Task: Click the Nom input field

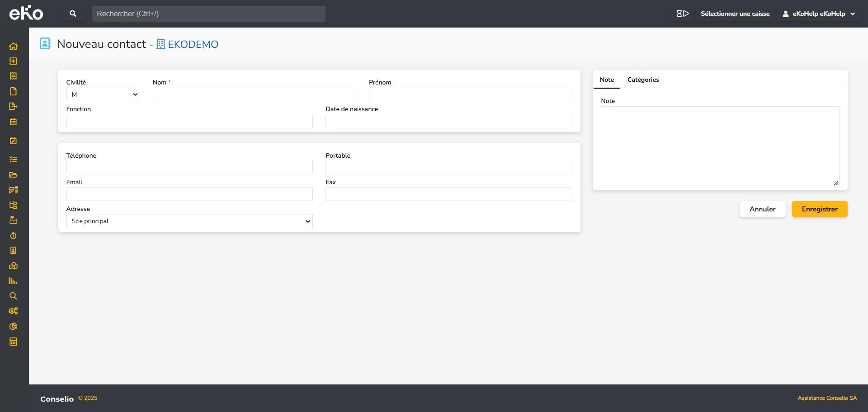Action: [x=254, y=94]
